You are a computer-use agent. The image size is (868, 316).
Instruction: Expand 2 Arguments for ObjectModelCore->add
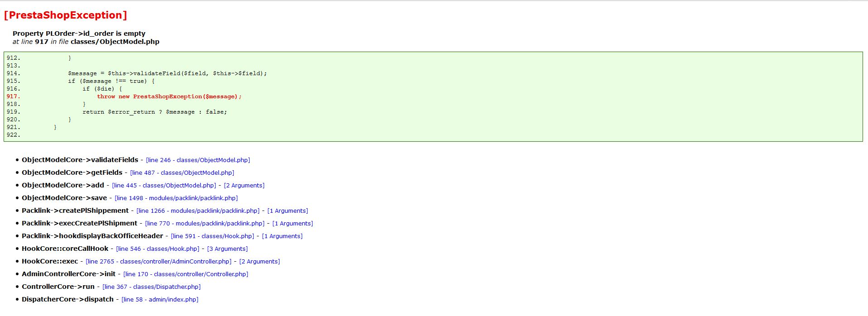tap(244, 185)
